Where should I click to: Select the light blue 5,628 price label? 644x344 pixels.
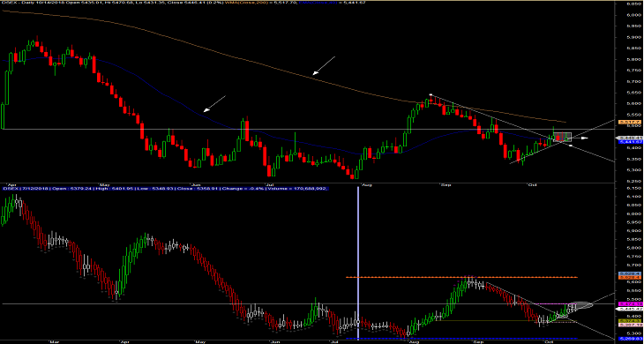630,273
